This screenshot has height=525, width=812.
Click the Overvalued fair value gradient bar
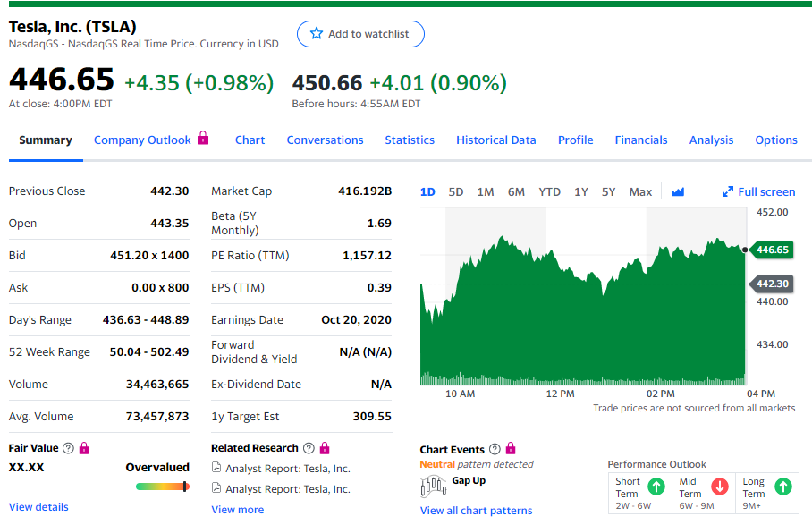(162, 487)
